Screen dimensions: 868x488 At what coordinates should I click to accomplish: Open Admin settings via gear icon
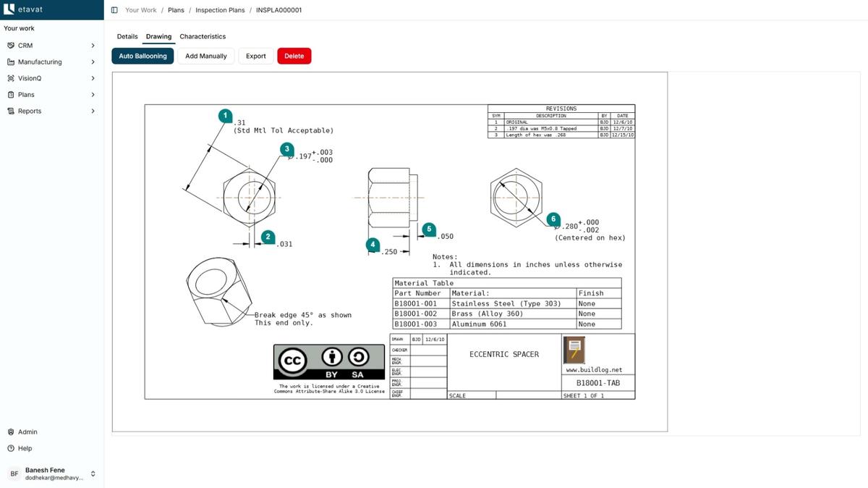pos(10,432)
